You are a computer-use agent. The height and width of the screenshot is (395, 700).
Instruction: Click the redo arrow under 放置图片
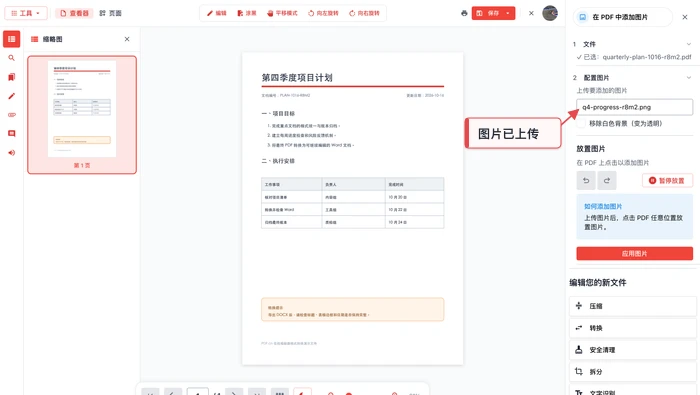607,180
